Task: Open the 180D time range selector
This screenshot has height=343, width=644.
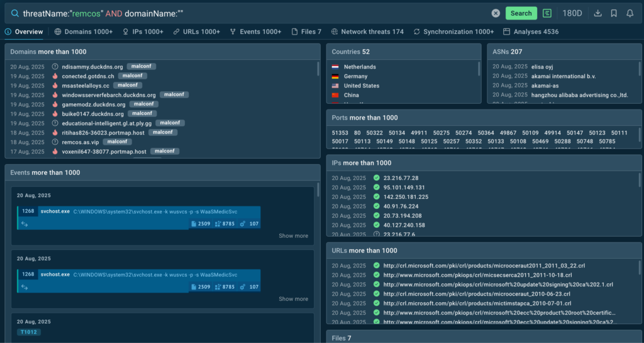Action: pos(572,13)
